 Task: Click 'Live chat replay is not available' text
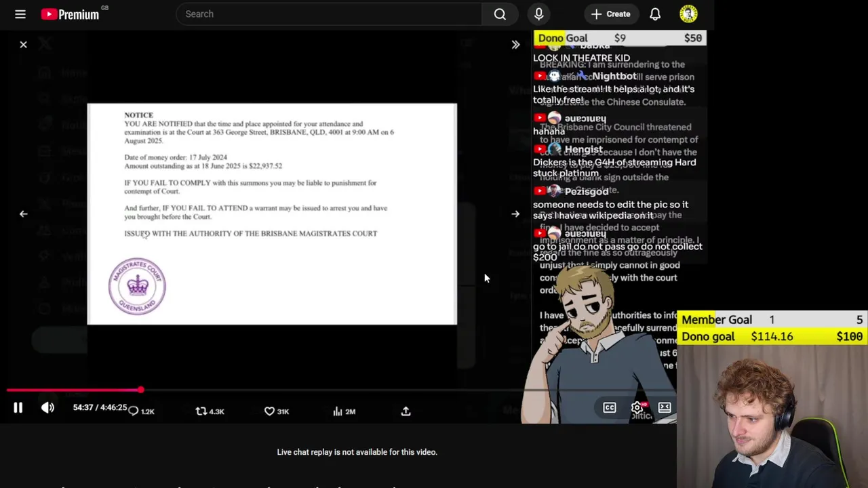[x=357, y=452]
